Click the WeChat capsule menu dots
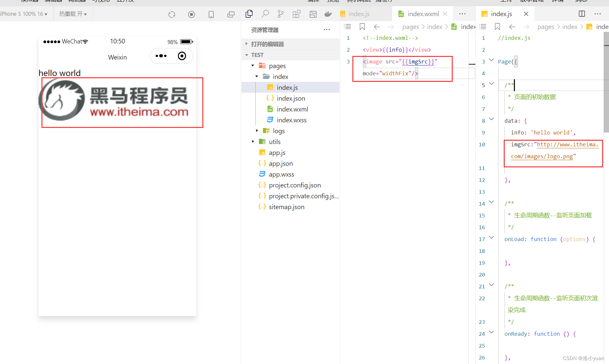 click(x=161, y=56)
